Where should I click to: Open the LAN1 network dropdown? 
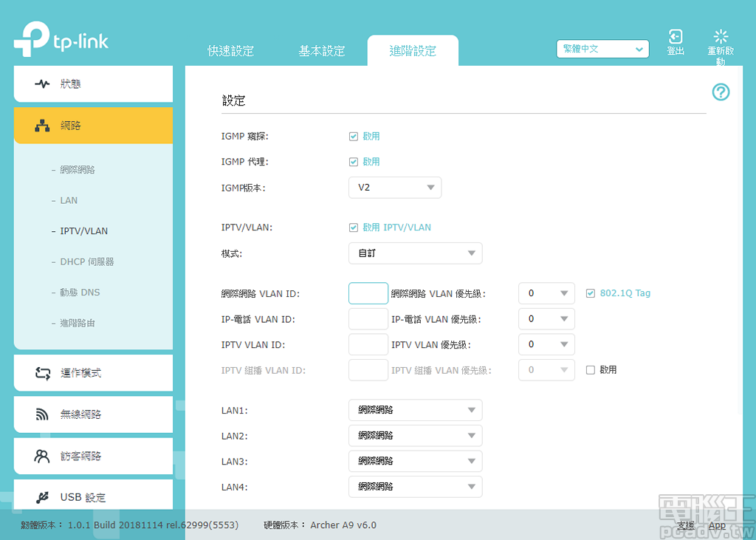(x=415, y=410)
